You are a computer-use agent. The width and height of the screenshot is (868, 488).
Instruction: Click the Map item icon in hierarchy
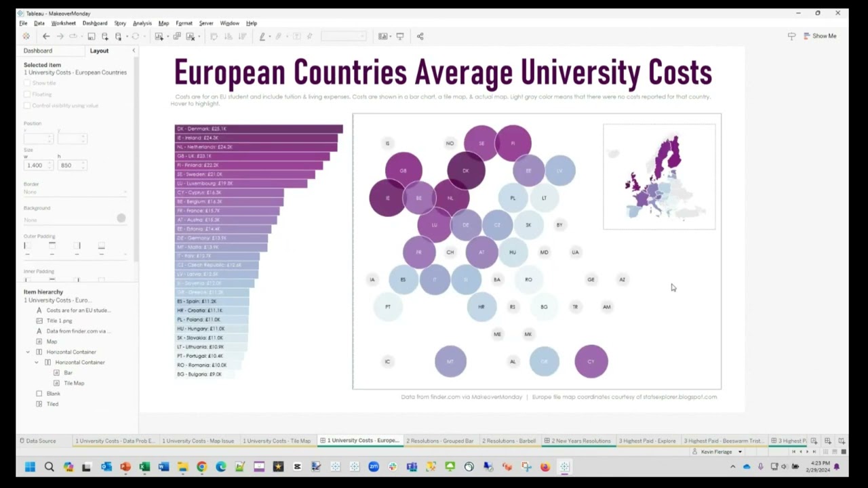pyautogui.click(x=39, y=342)
